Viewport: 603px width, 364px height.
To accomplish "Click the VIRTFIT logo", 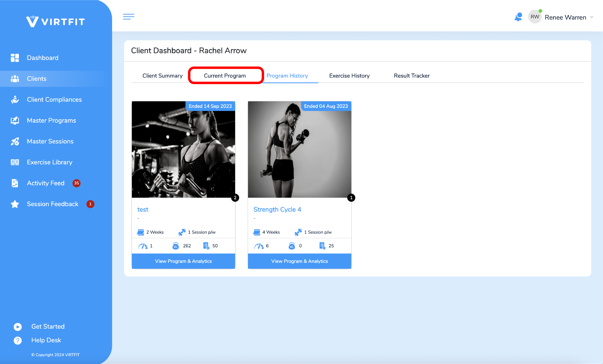I will pyautogui.click(x=56, y=21).
